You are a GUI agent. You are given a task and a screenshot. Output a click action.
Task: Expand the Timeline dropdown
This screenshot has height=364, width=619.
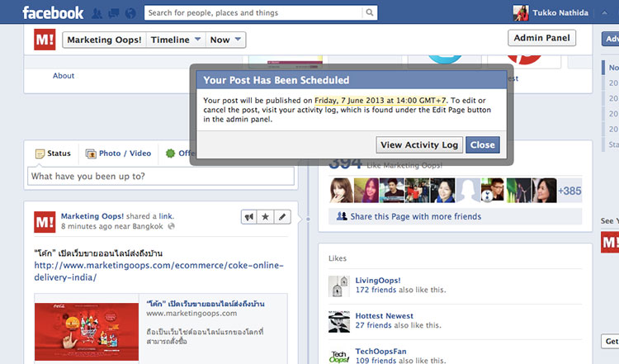point(176,40)
